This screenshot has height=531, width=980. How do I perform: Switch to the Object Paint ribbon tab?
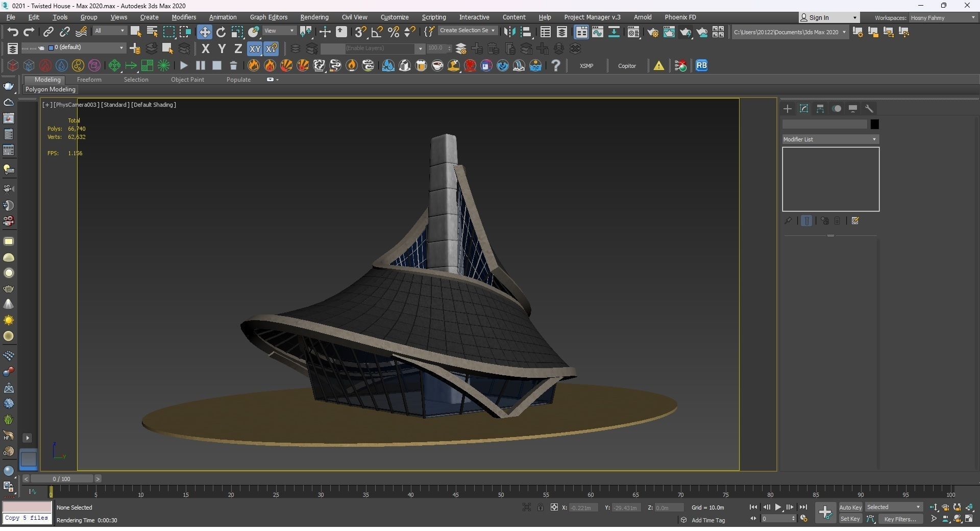pyautogui.click(x=187, y=80)
